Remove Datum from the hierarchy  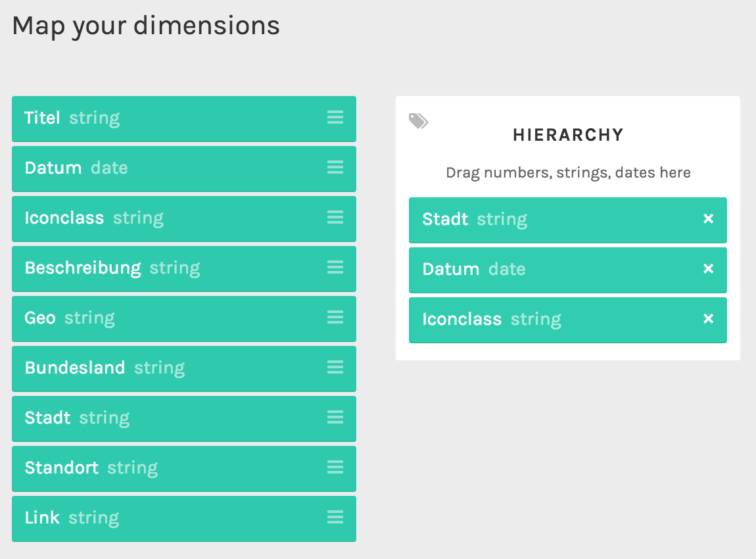[x=708, y=268]
